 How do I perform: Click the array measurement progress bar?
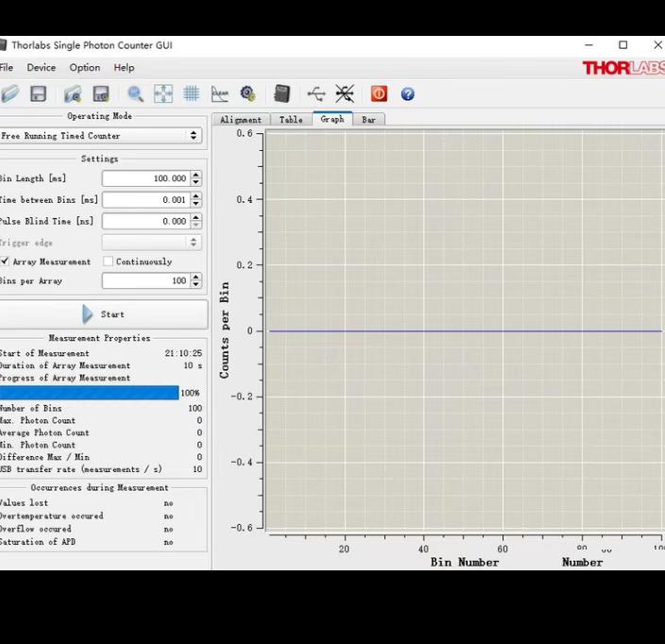(89, 393)
